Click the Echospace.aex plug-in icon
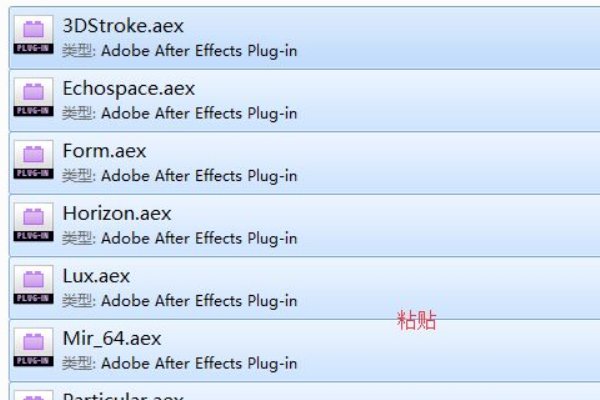The width and height of the screenshot is (600, 400). [x=34, y=99]
